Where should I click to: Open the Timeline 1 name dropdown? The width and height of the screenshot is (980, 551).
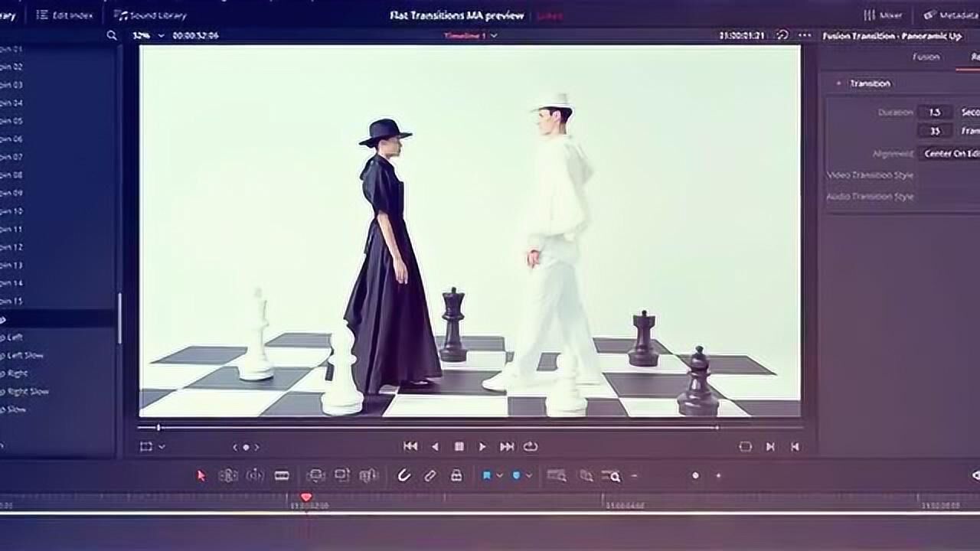pyautogui.click(x=471, y=35)
